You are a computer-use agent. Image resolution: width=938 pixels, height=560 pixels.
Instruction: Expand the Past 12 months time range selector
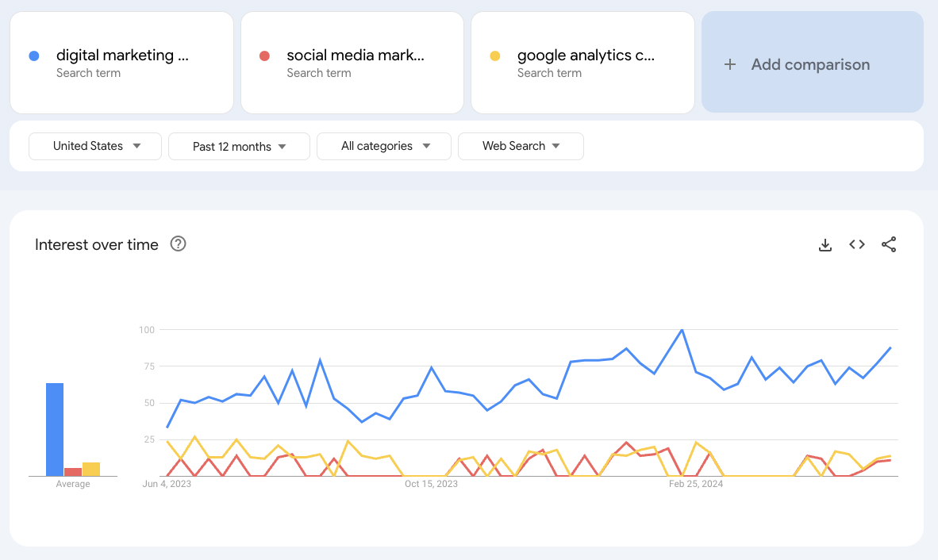click(x=239, y=146)
